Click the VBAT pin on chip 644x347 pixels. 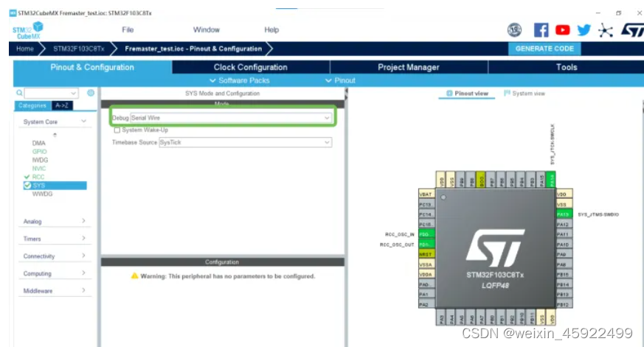click(x=426, y=194)
